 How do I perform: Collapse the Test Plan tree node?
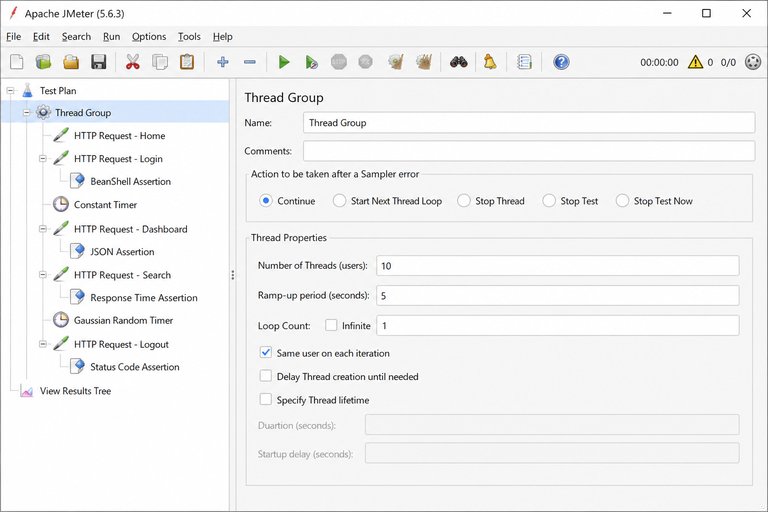pos(10,91)
